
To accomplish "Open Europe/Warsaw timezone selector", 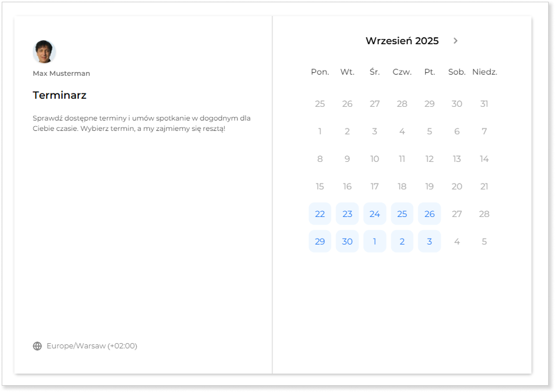I will pos(91,346).
